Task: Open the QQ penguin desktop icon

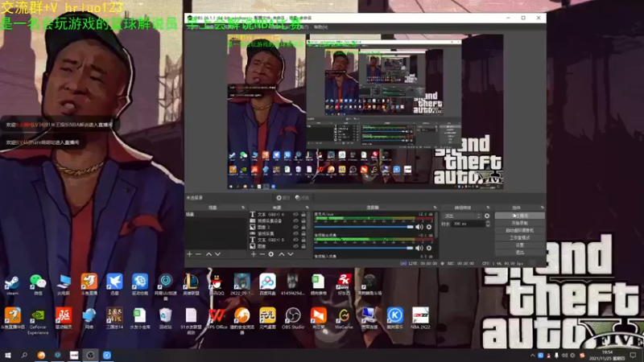Action: coord(217,285)
